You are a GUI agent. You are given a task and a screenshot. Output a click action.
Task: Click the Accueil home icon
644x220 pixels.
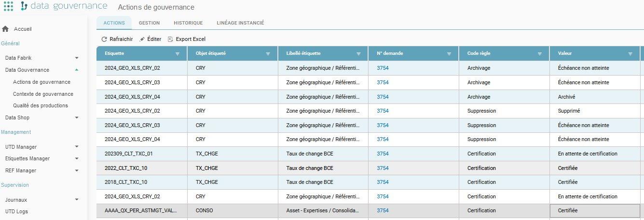6,29
